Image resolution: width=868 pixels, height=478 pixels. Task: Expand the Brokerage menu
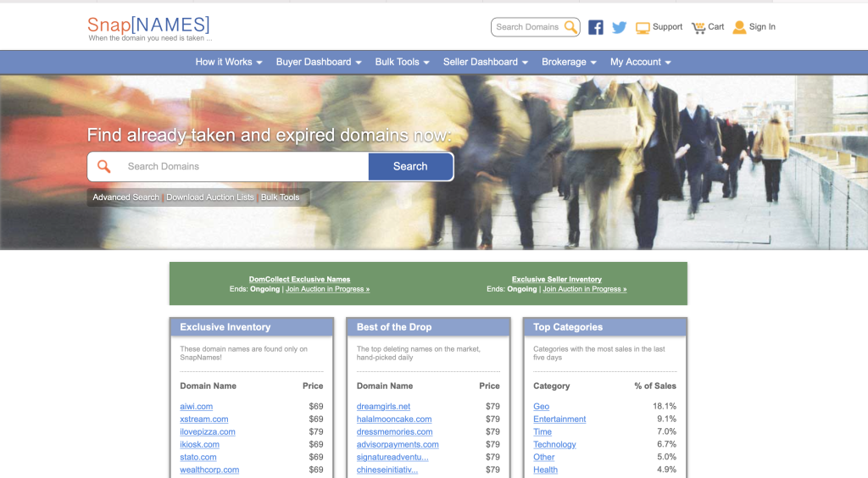tap(569, 62)
